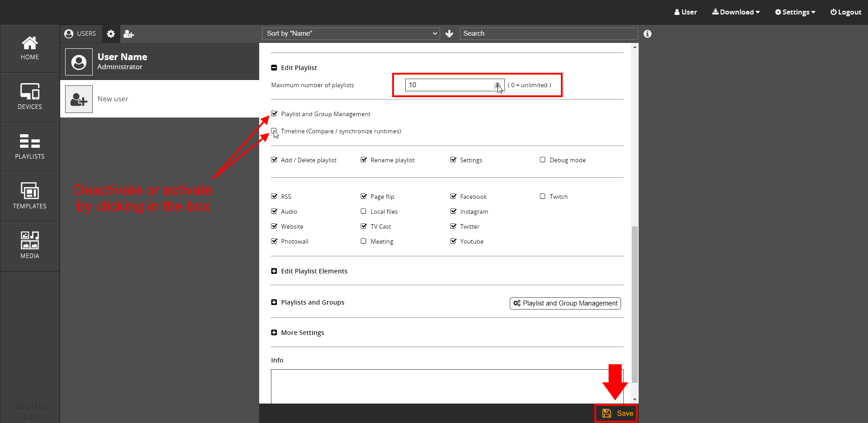Image resolution: width=868 pixels, height=423 pixels.
Task: Open the Devices section
Action: [x=30, y=98]
